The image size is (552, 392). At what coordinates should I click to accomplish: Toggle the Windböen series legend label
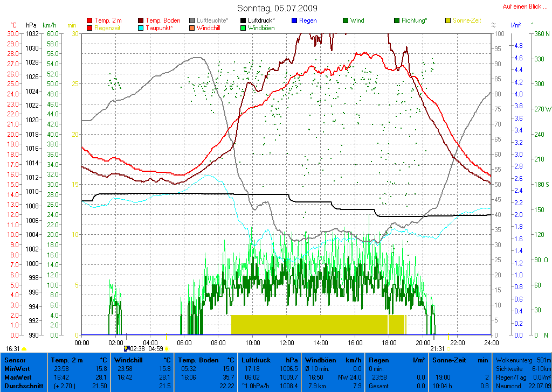tap(261, 28)
